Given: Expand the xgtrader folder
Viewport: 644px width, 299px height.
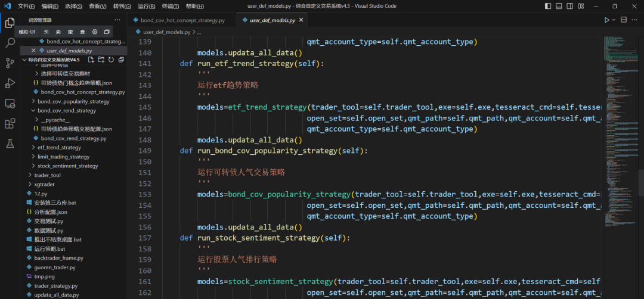Looking at the screenshot, I should [x=44, y=184].
